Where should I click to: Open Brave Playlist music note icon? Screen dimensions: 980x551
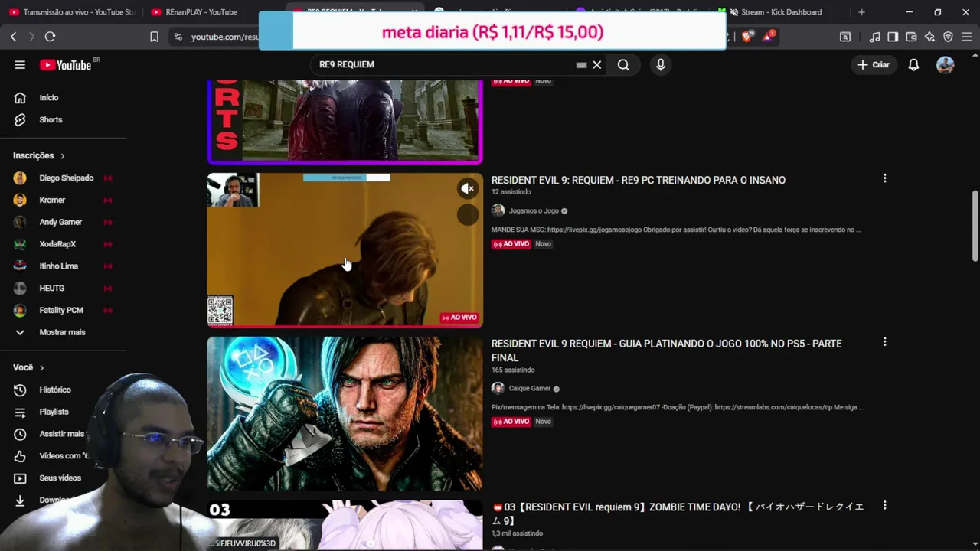874,37
